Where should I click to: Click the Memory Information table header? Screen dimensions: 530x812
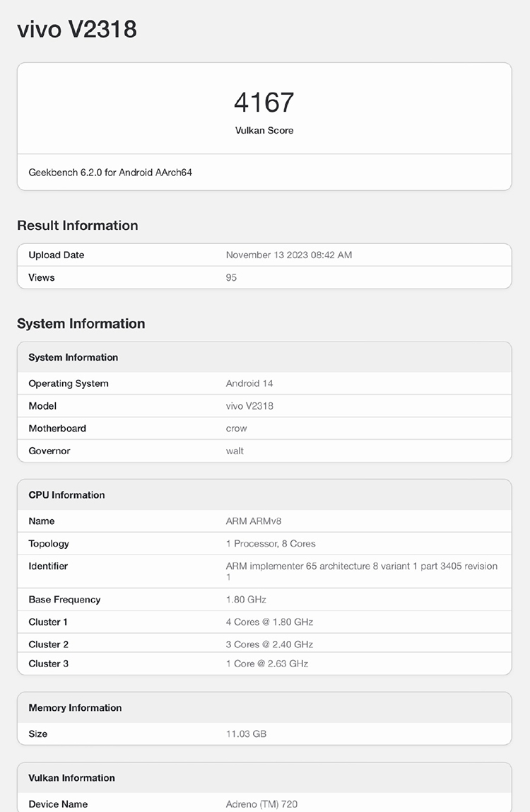[75, 708]
